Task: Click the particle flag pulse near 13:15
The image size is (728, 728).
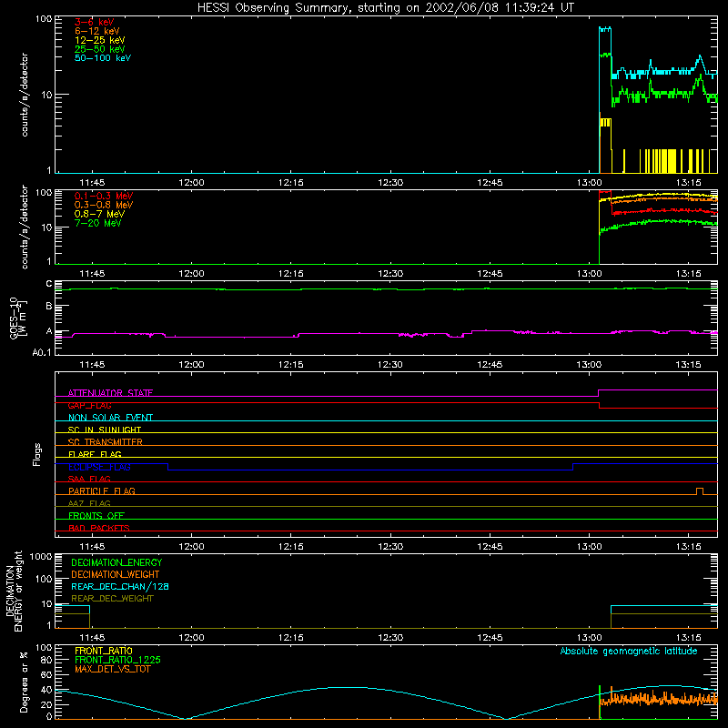Action: 700,491
